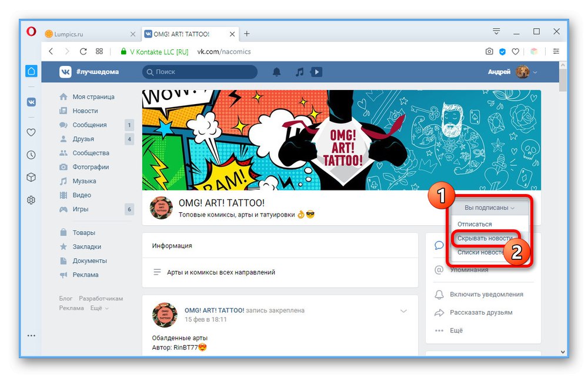Choose Скрывать новости from the menu
Viewport: 588px width, 377px height.
[x=485, y=238]
